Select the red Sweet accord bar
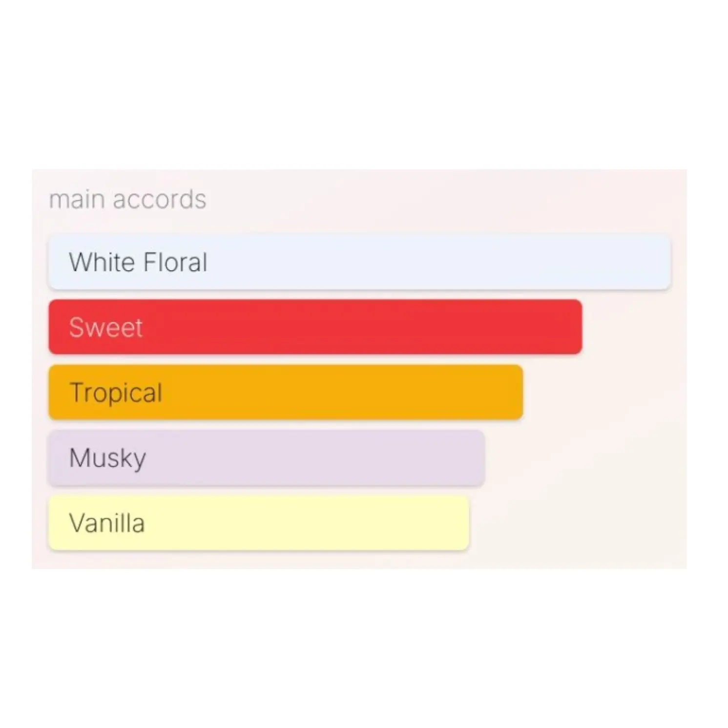This screenshot has height=728, width=728. click(315, 327)
